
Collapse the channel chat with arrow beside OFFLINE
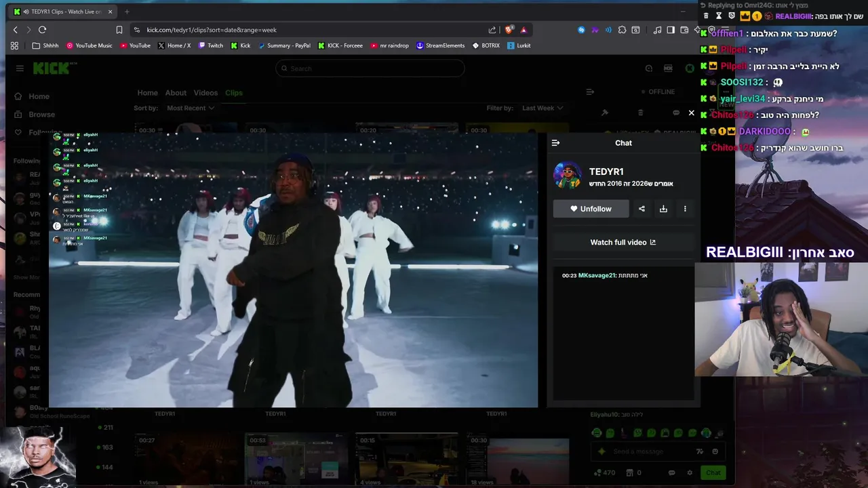pyautogui.click(x=590, y=91)
